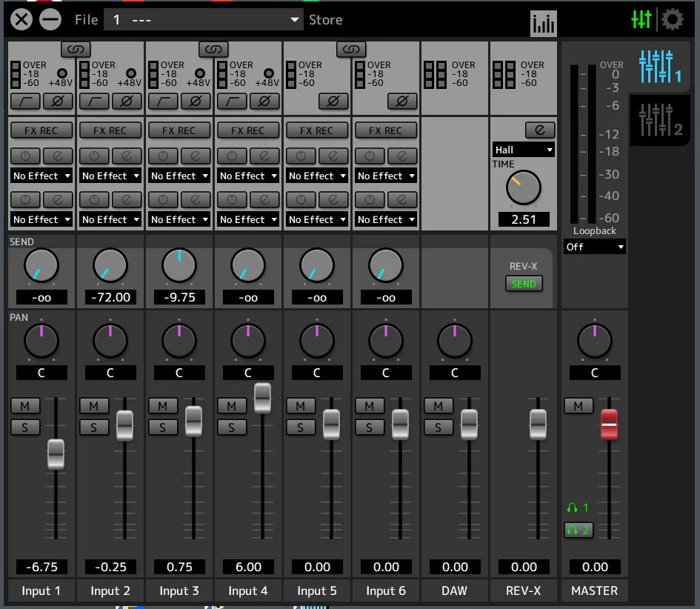Open the scene File dropdown labeled 1
Screen dimensions: 700x609
click(x=204, y=20)
